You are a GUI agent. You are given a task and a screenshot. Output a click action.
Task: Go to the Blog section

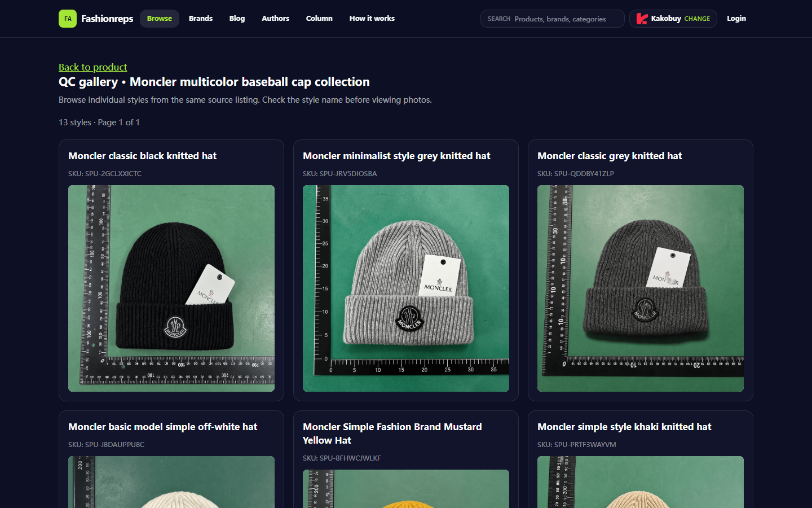click(x=237, y=19)
